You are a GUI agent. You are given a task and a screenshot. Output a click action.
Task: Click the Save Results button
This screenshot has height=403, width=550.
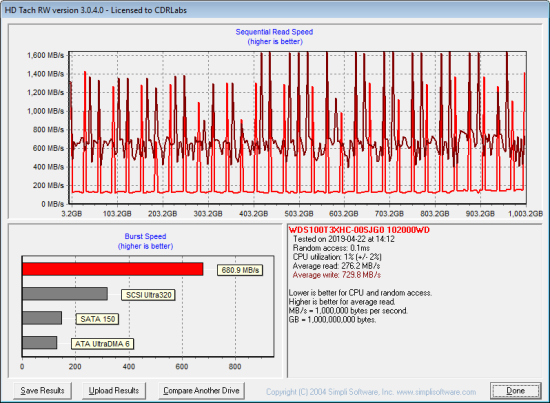click(x=42, y=391)
